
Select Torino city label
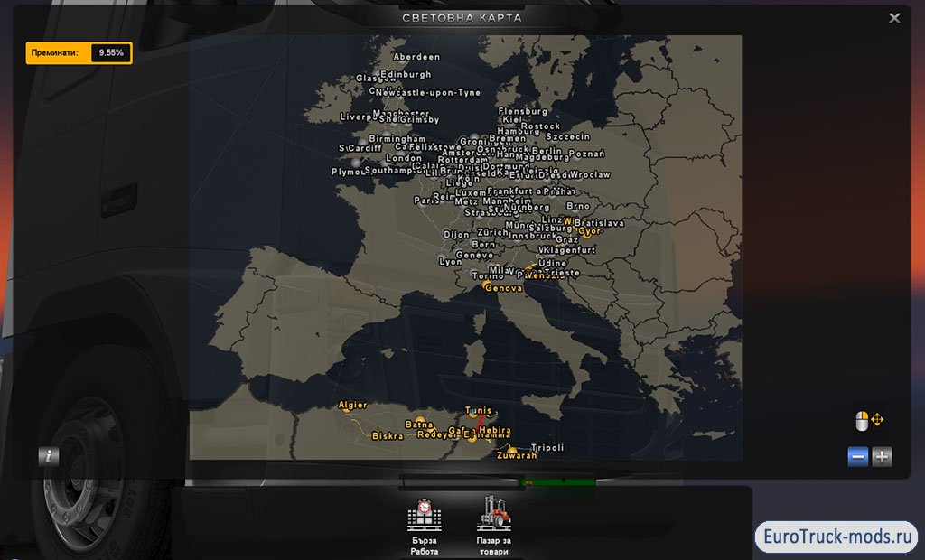click(487, 275)
